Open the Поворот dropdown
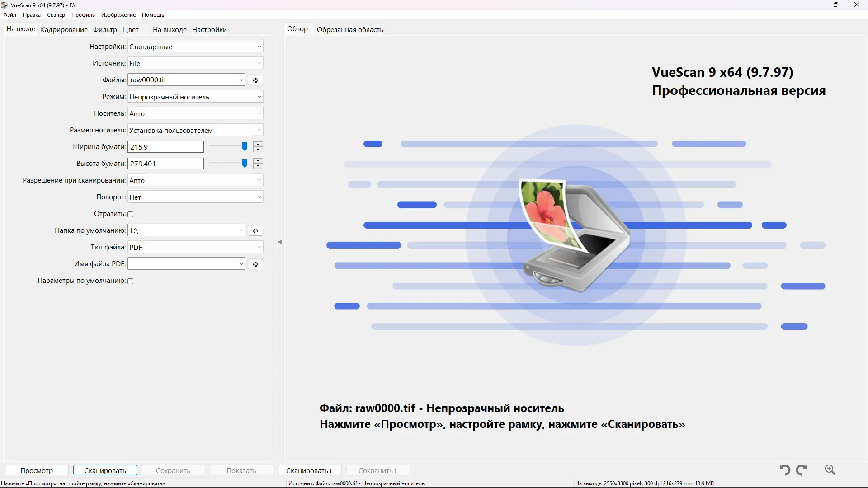This screenshot has height=488, width=868. pos(195,197)
